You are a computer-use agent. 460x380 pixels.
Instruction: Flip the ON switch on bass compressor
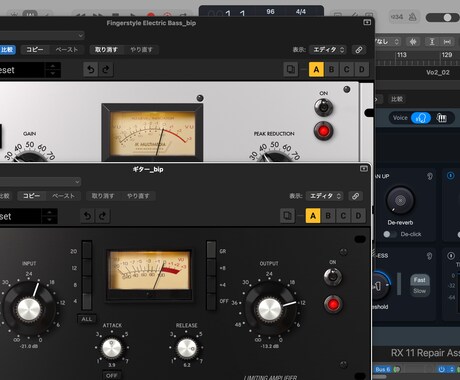click(x=323, y=107)
